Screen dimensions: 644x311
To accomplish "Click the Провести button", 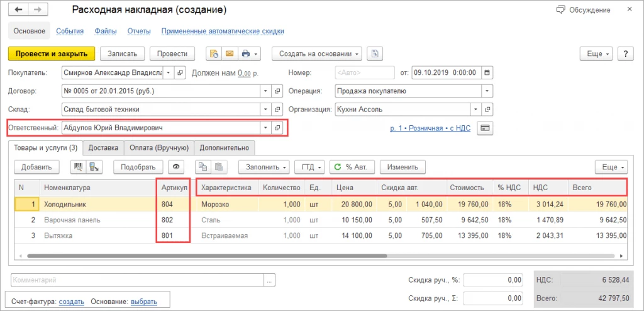I will point(172,54).
